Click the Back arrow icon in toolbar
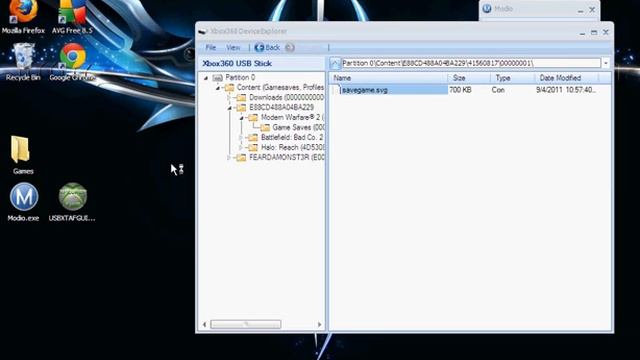 (259, 48)
